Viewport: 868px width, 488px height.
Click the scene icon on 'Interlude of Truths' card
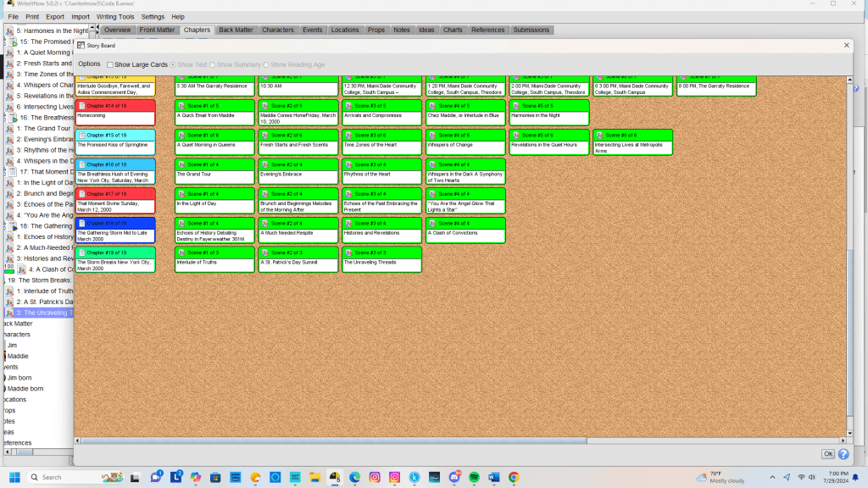click(181, 252)
